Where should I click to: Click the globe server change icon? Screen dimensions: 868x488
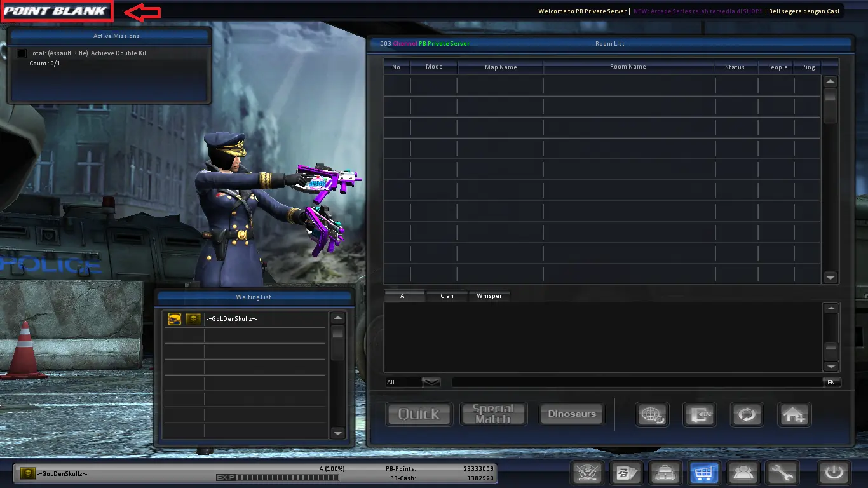pyautogui.click(x=652, y=415)
